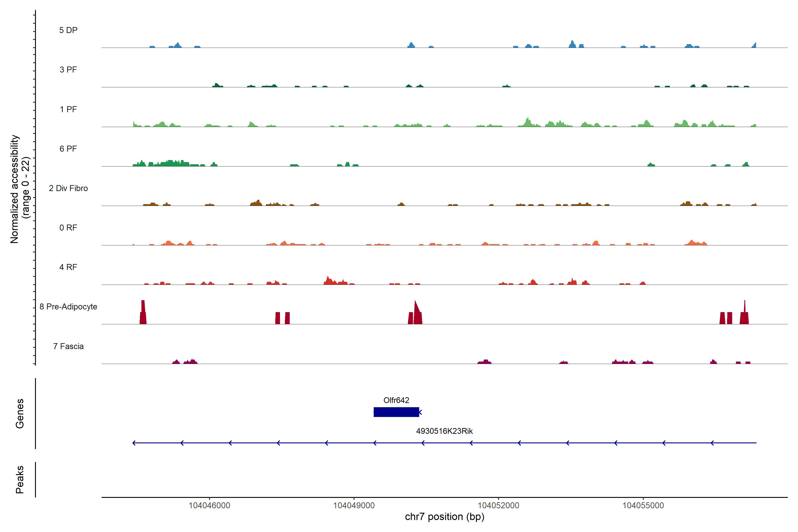The width and height of the screenshot is (798, 532).
Task: Click the Olfr642 gene label
Action: point(396,400)
